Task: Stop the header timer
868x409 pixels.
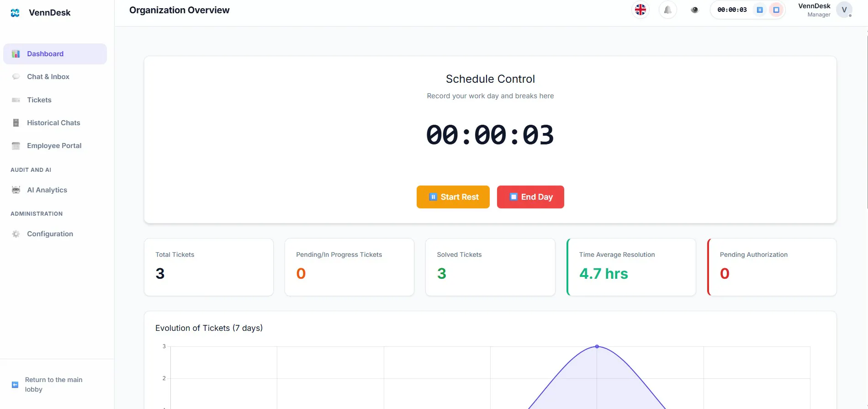Action: tap(776, 10)
